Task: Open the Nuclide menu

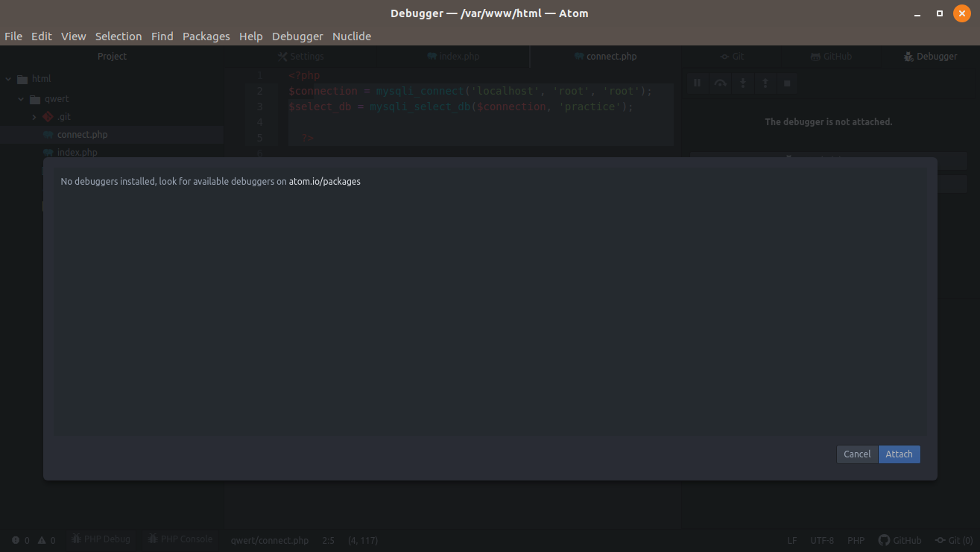Action: click(352, 36)
